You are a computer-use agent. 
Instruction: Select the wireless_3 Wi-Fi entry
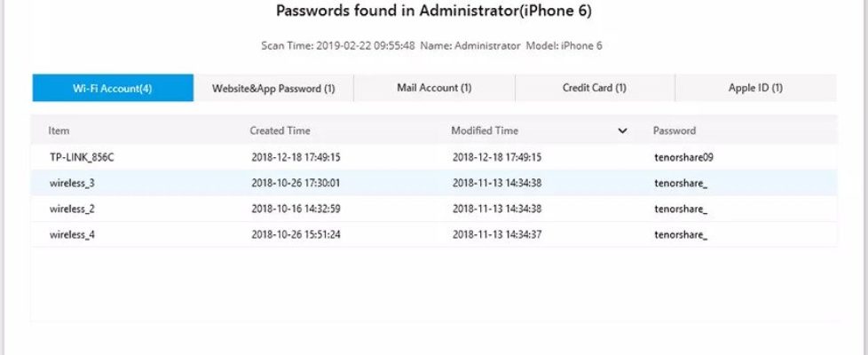(72, 184)
